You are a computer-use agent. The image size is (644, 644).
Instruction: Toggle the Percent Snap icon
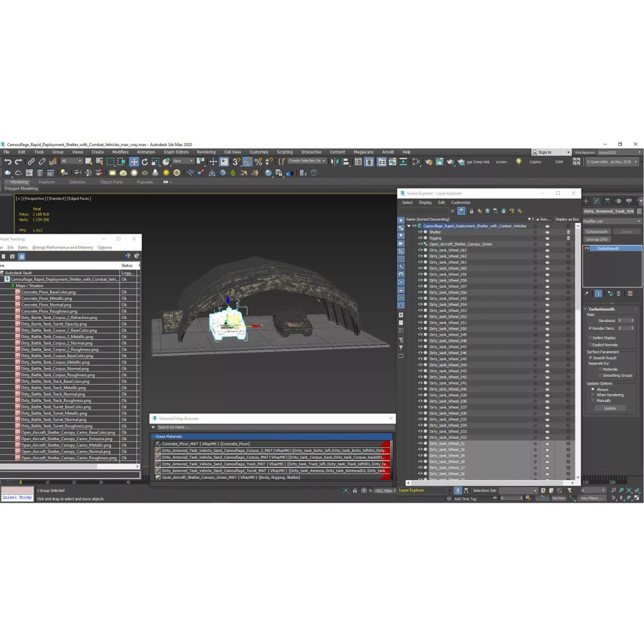pyautogui.click(x=258, y=162)
